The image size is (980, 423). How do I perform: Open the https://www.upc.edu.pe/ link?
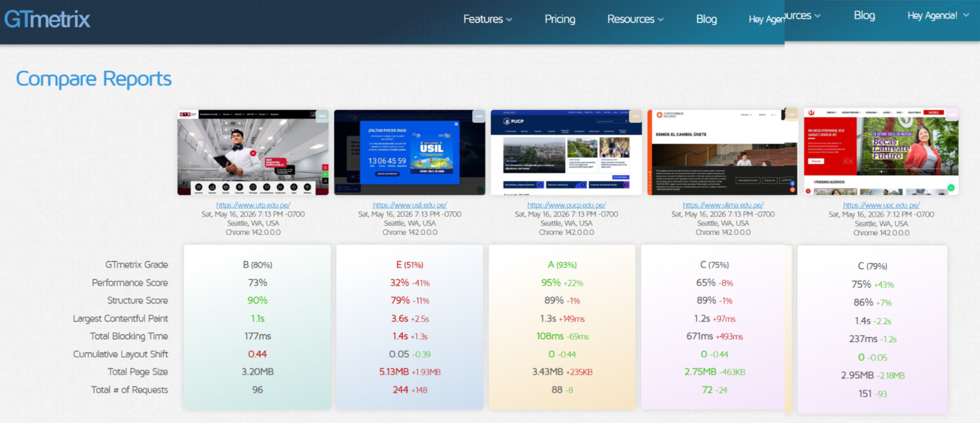click(881, 205)
